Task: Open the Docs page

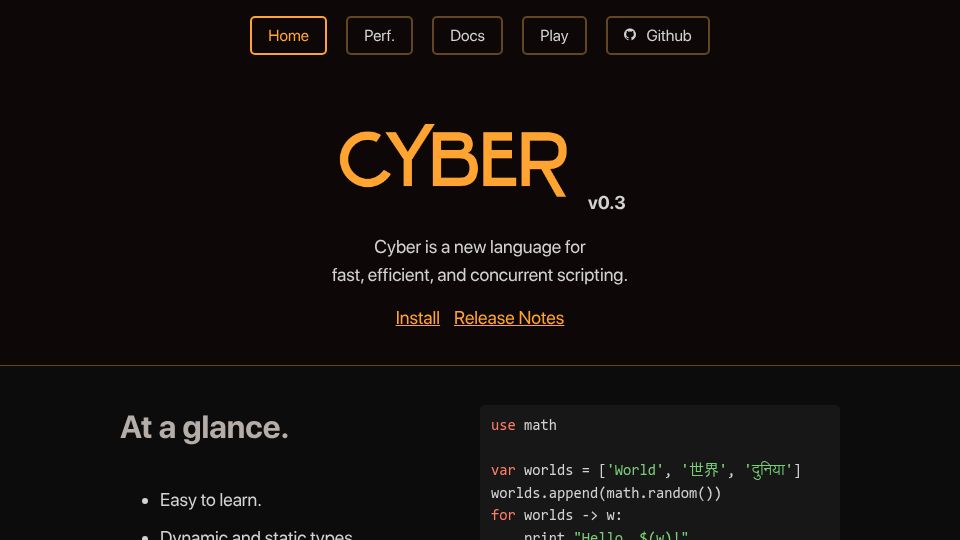Action: pos(467,36)
